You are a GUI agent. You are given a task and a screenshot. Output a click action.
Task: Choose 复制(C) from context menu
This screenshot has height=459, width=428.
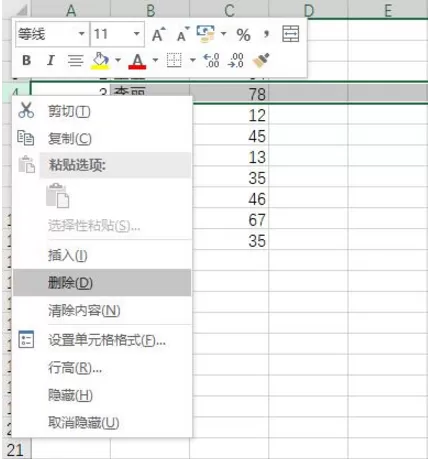click(102, 138)
